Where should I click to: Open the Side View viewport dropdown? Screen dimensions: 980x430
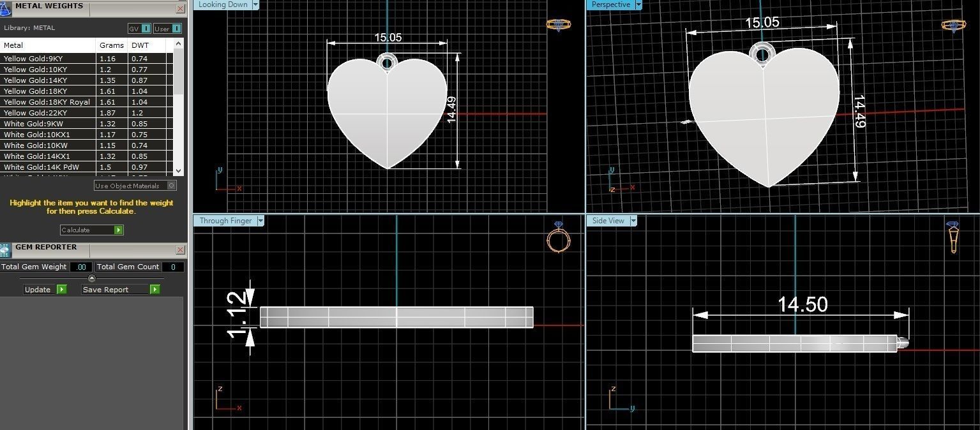633,221
